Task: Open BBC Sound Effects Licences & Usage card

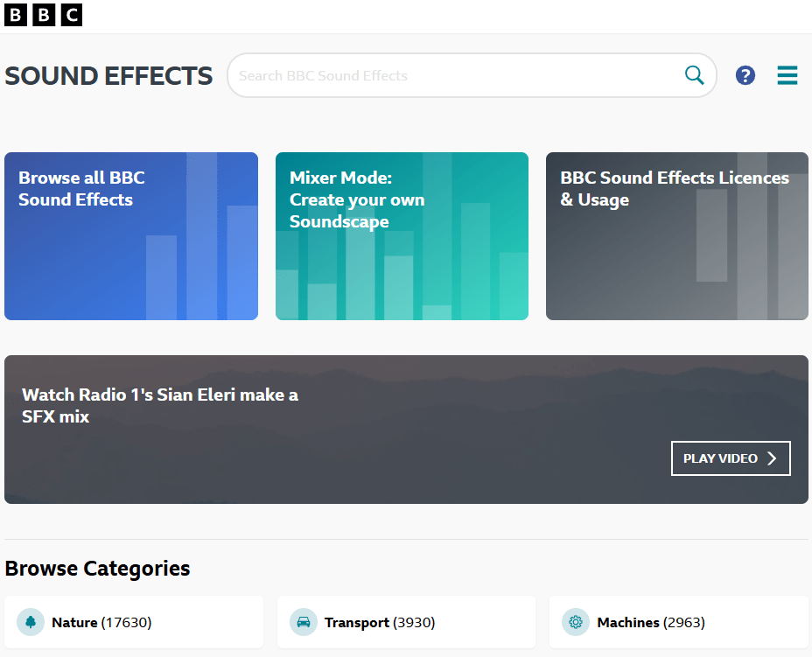Action: click(x=676, y=236)
